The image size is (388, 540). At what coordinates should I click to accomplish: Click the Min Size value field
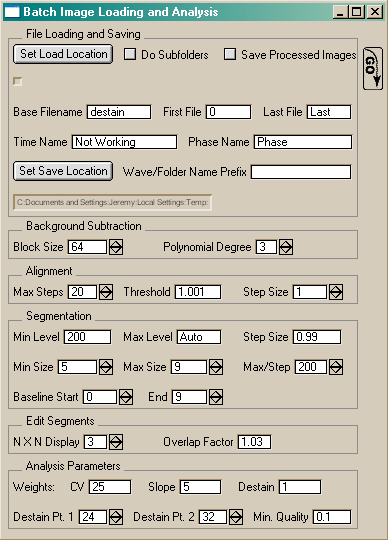point(77,367)
